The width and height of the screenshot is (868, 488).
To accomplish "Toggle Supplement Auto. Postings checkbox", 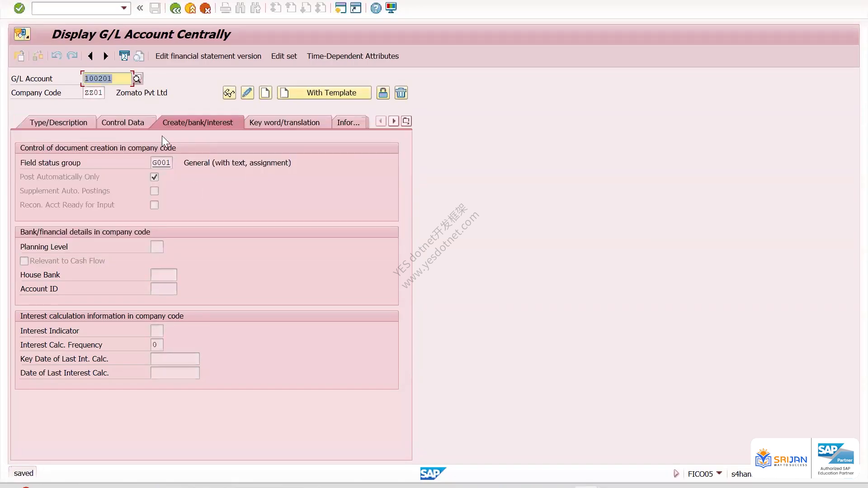I will [155, 191].
